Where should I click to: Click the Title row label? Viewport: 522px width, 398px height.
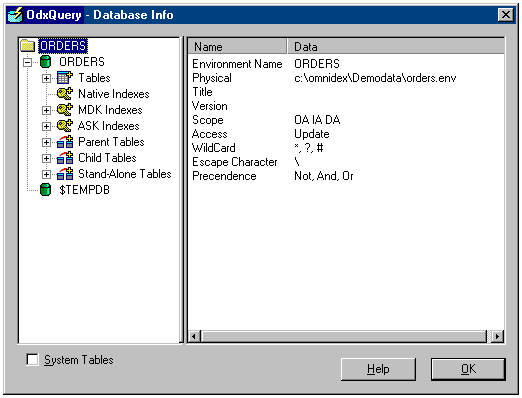click(202, 92)
